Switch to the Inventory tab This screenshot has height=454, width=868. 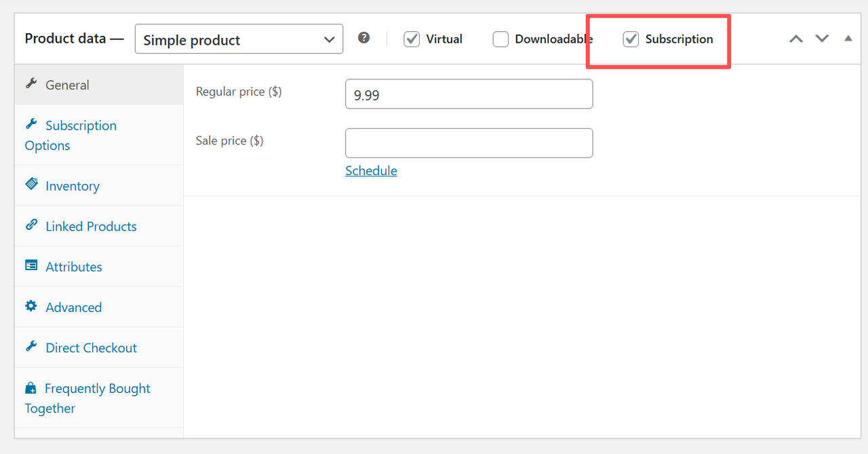click(x=72, y=186)
